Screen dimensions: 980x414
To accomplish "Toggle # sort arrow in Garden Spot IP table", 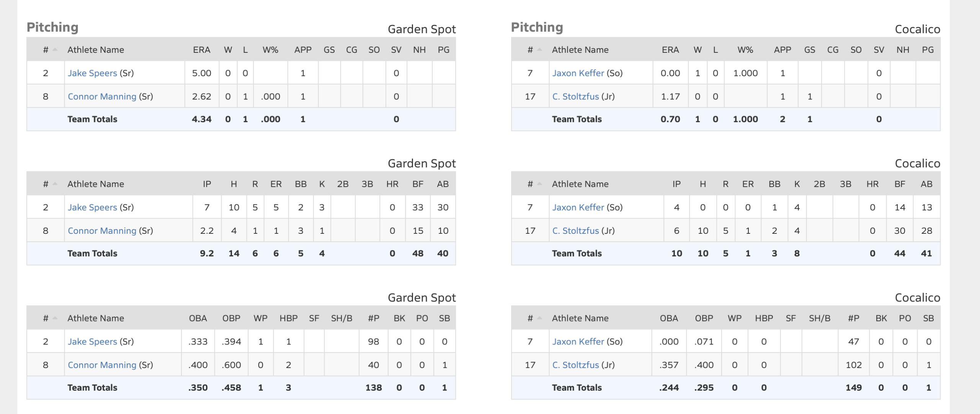I will click(x=55, y=184).
